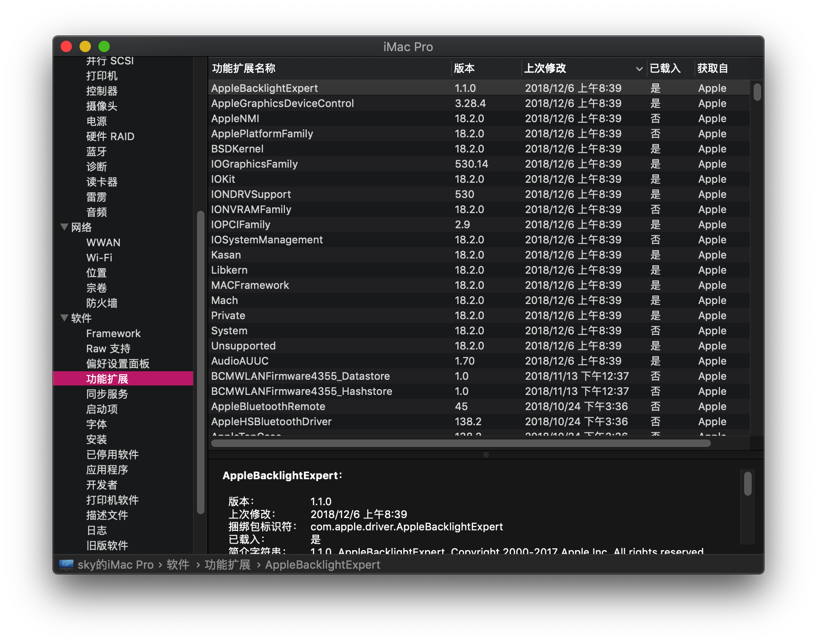Select 电源 in sidebar
Image resolution: width=817 pixels, height=644 pixels.
(97, 121)
